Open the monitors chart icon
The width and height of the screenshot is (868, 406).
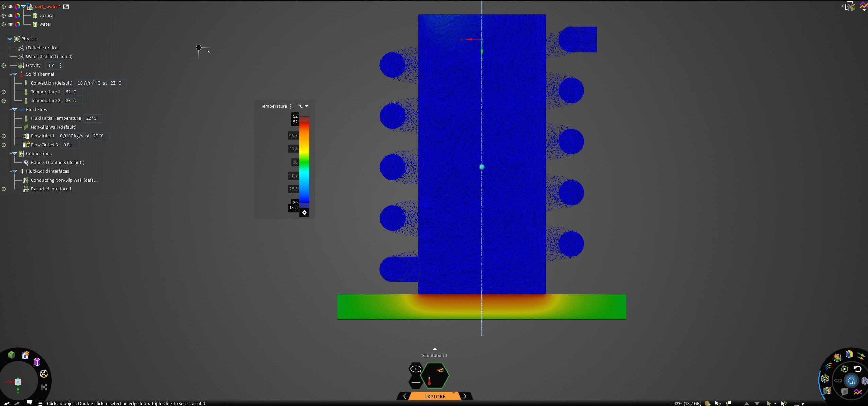coord(858,392)
